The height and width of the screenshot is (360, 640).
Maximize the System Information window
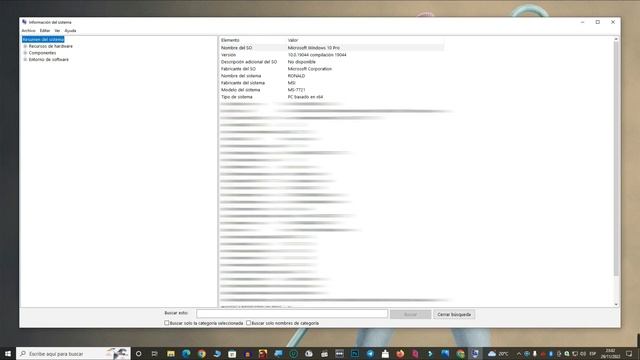click(598, 22)
